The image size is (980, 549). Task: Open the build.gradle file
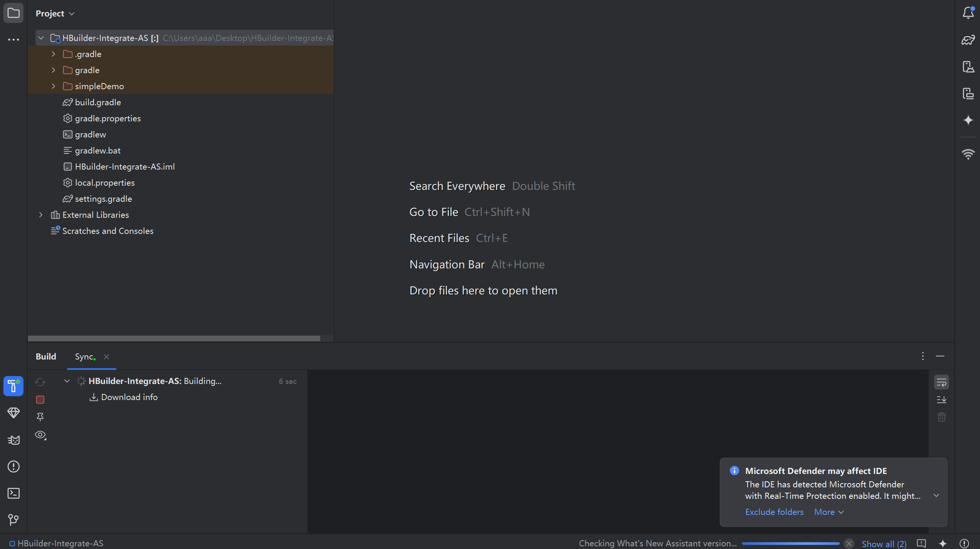pos(98,102)
